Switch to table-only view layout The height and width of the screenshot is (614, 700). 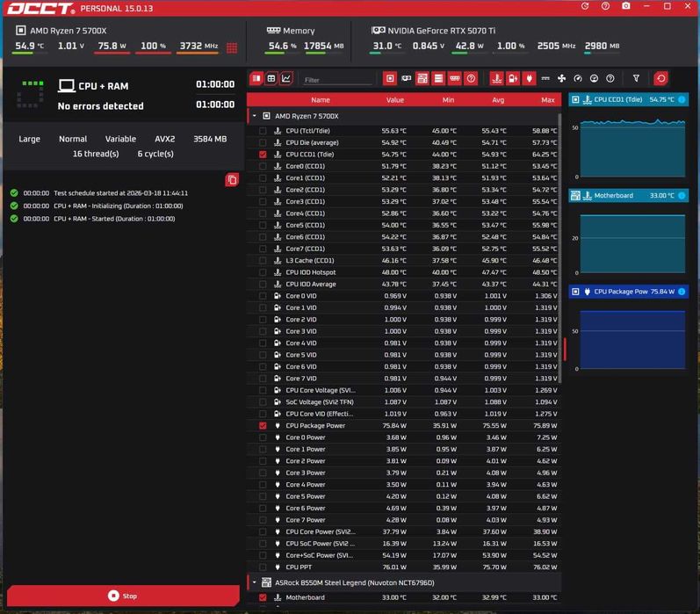(x=271, y=78)
